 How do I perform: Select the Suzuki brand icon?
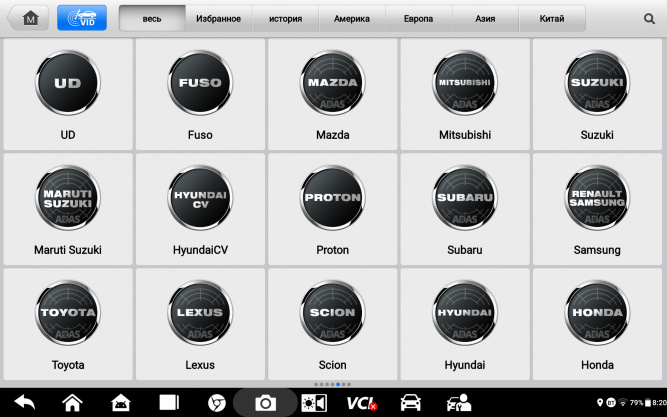tap(597, 83)
